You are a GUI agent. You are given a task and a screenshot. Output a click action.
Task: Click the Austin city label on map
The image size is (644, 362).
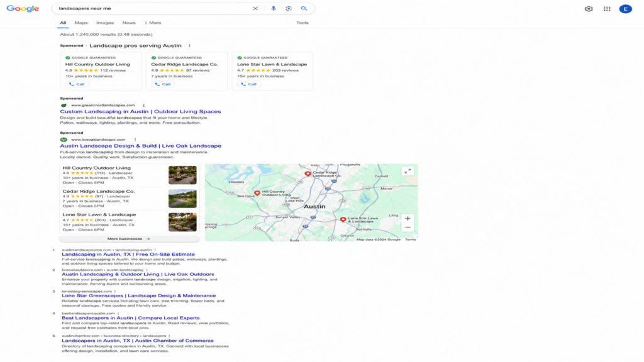point(314,206)
